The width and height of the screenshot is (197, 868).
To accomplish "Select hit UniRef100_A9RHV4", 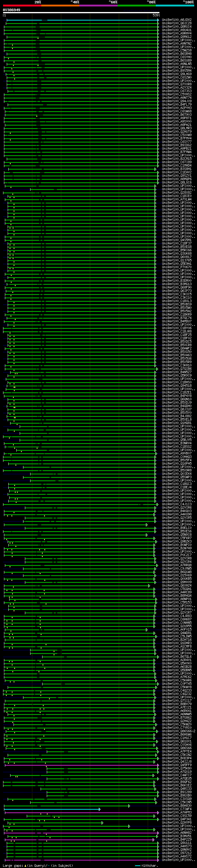I will 177,33.
